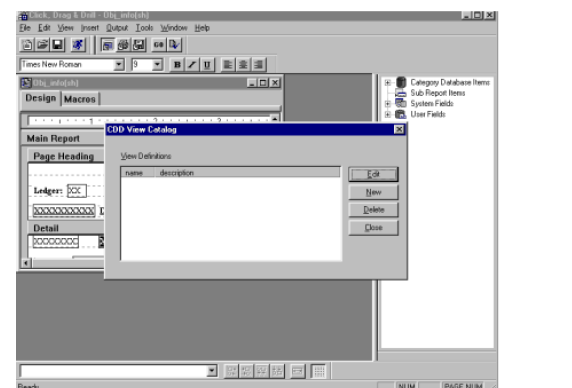This screenshot has width=572, height=388.
Task: Close the CDD View Catalog dialog
Action: pos(399,129)
